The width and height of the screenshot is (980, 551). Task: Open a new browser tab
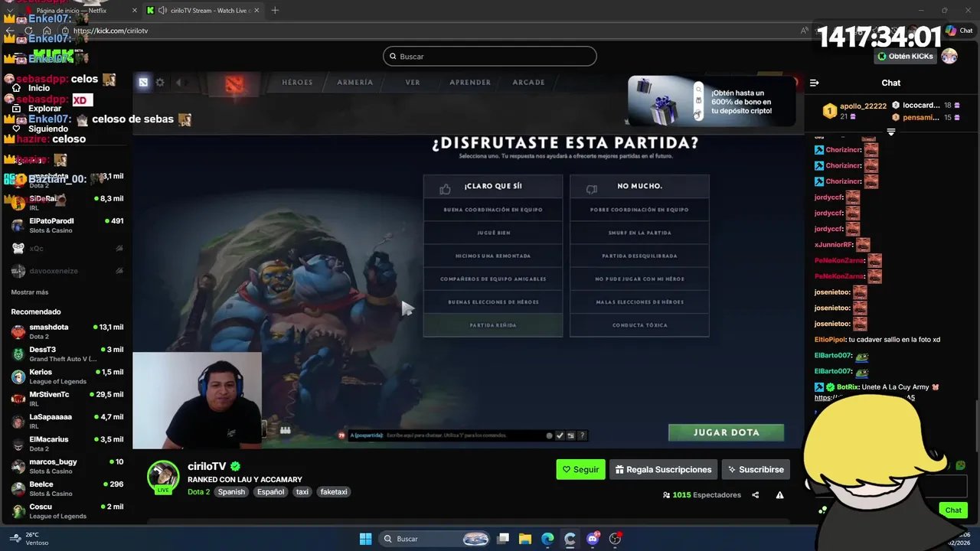pos(275,10)
